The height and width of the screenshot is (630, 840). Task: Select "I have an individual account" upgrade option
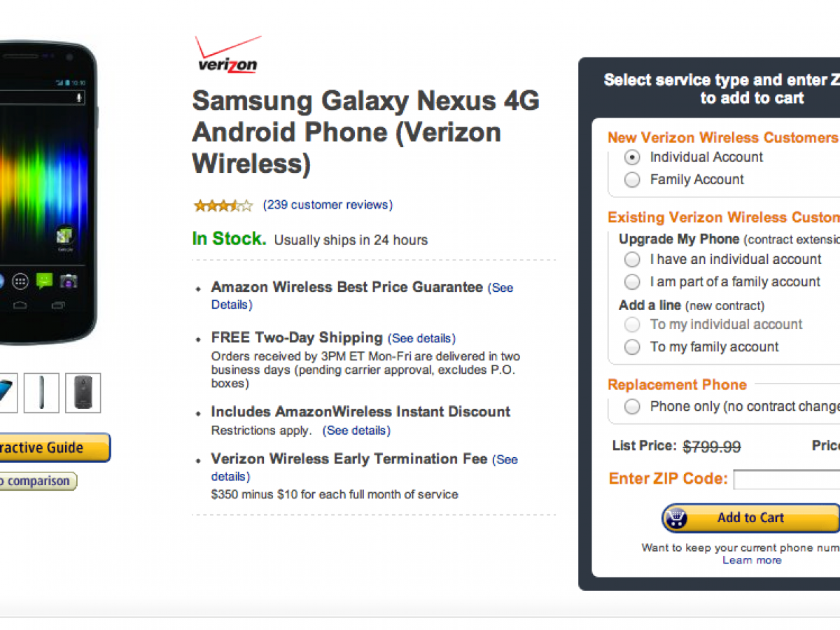click(x=632, y=260)
